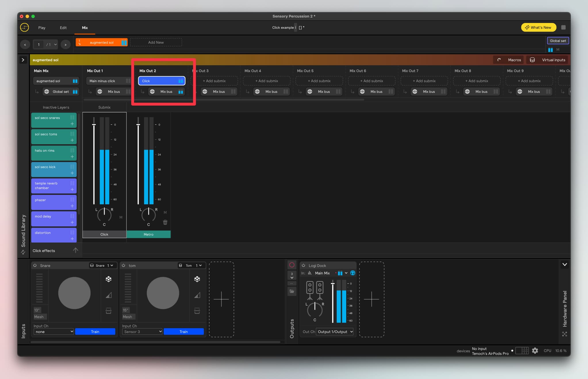Screen dimensions: 588x379
Task: Toggle headphone monitoring on Logi Dock
Action: (353, 273)
